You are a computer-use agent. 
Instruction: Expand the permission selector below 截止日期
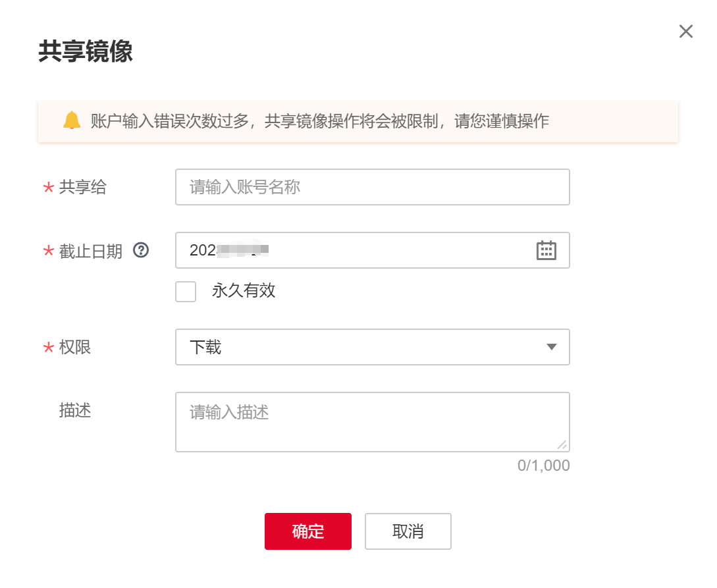pos(372,347)
